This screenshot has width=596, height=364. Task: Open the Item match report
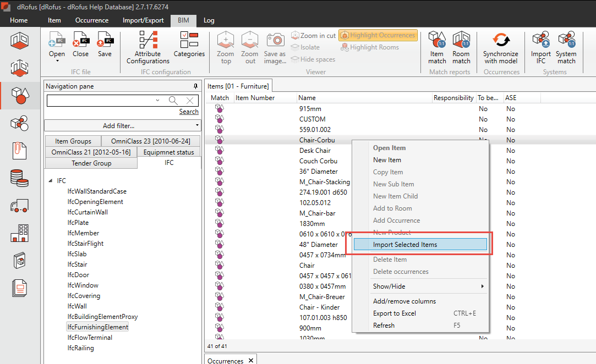pyautogui.click(x=437, y=47)
